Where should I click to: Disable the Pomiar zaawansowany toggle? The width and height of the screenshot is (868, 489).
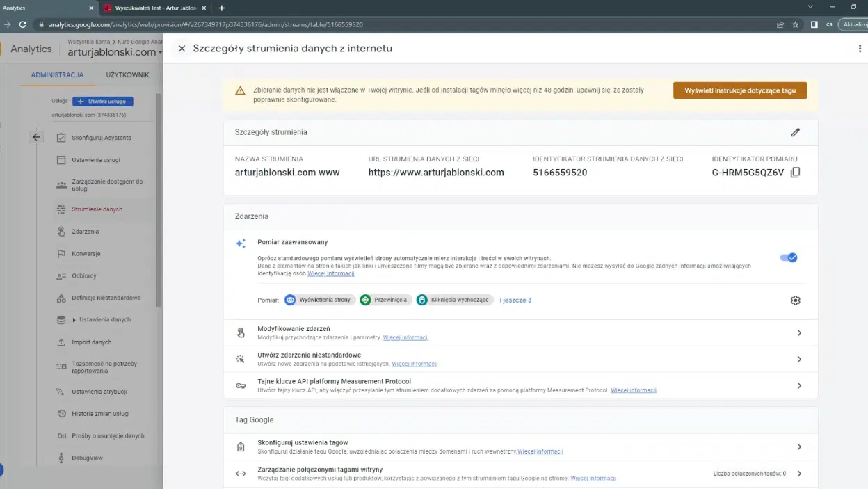click(x=789, y=257)
